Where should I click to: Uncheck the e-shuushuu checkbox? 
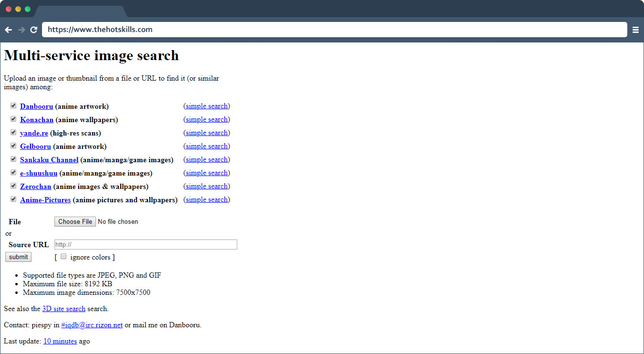click(13, 173)
